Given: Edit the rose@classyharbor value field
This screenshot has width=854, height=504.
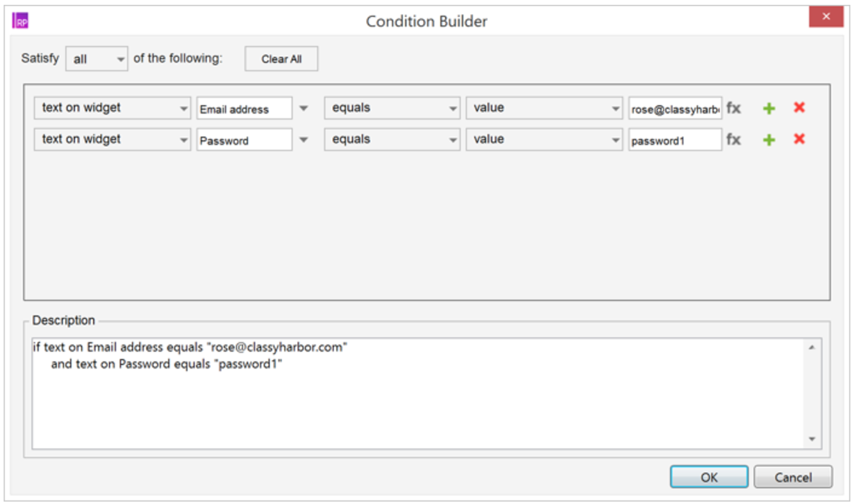Looking at the screenshot, I should pos(675,109).
